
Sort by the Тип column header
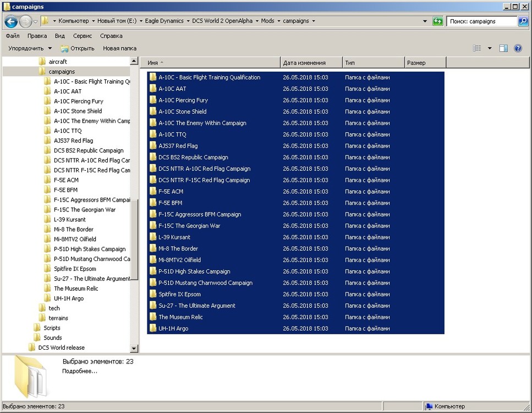click(x=374, y=62)
